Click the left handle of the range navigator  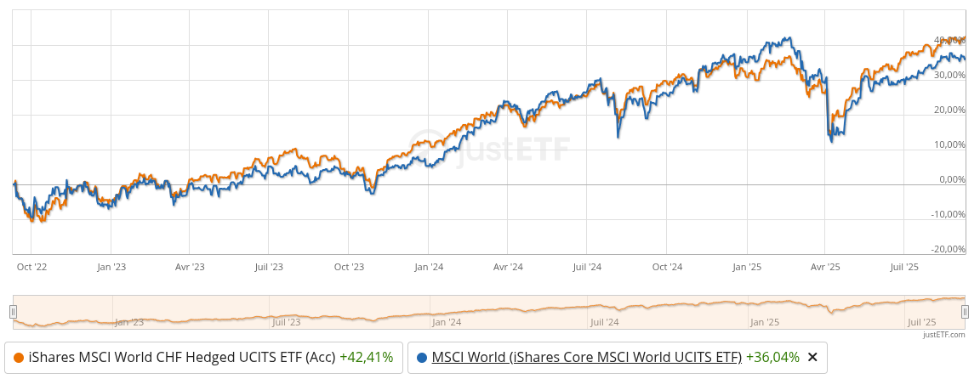[x=13, y=312]
